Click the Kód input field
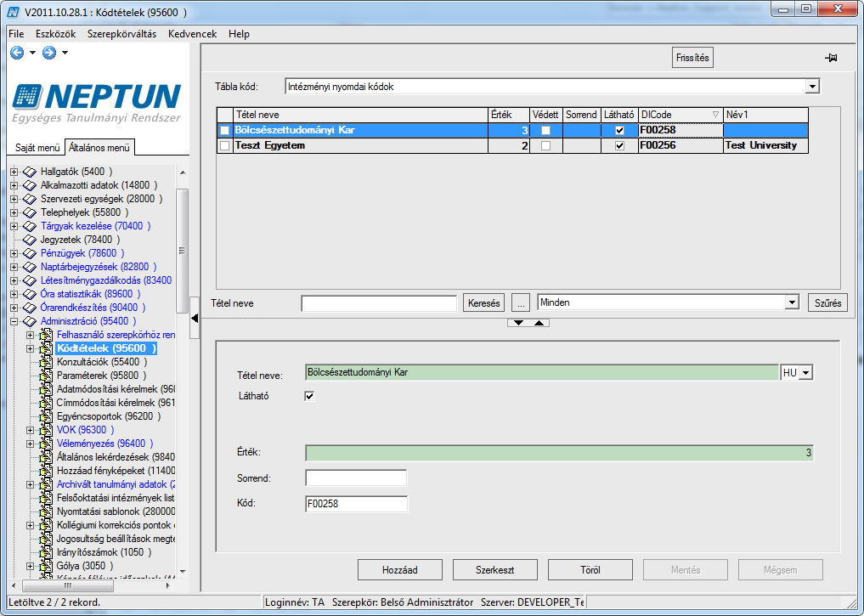Viewport: 864px width, 616px height. click(x=356, y=504)
